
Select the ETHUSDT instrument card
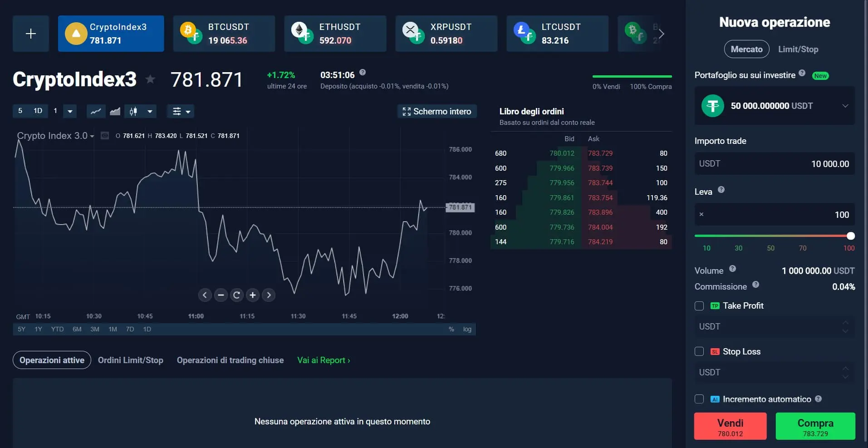335,33
